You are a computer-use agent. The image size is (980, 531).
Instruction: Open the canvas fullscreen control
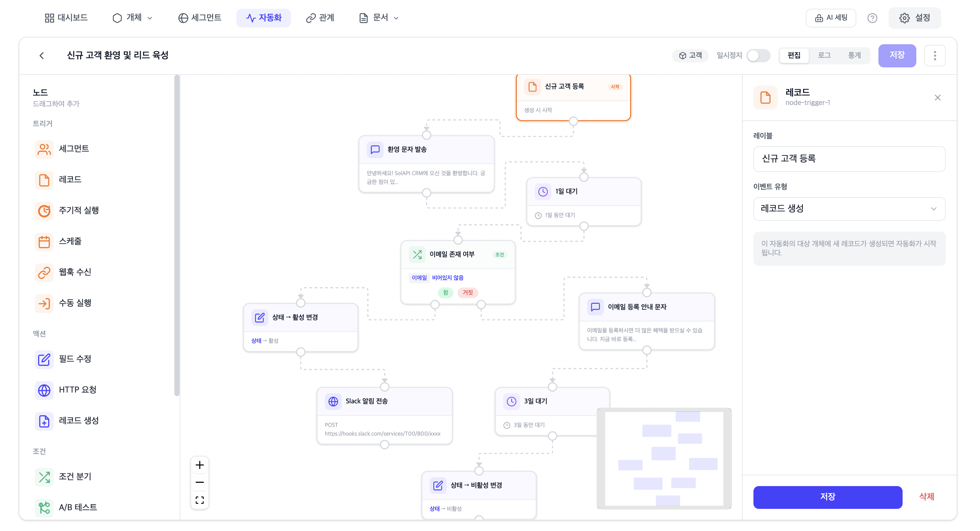(x=199, y=500)
